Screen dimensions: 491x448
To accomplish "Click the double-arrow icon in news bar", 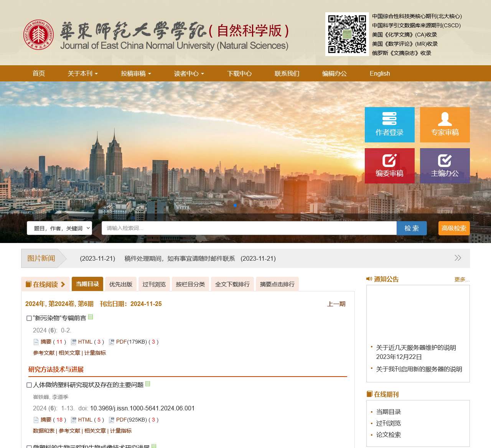I will 458,258.
